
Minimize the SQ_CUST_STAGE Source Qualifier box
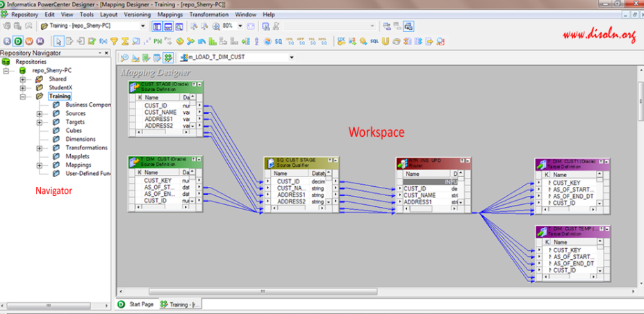coord(335,160)
